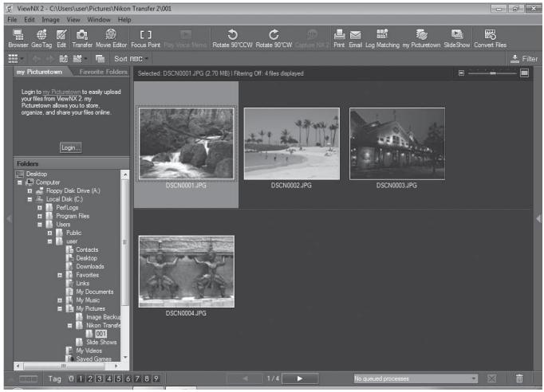544x392 pixels.
Task: Click the filmstrip toggle left of Tag
Action: point(29,378)
